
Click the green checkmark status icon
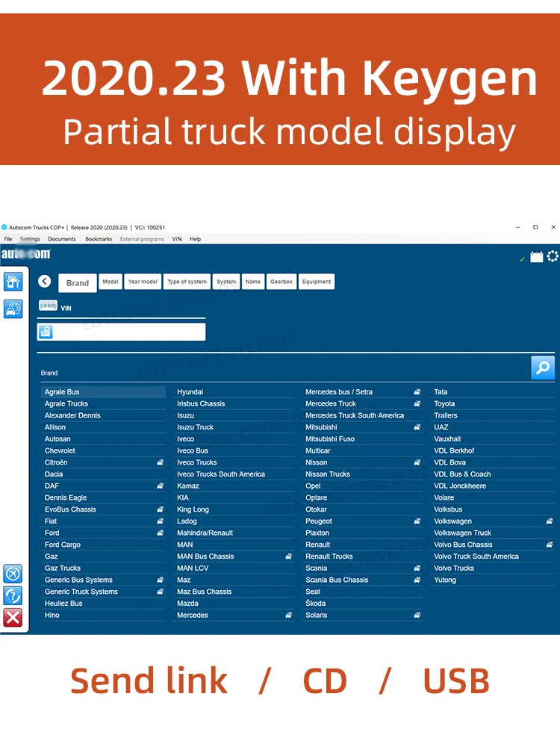click(x=522, y=258)
